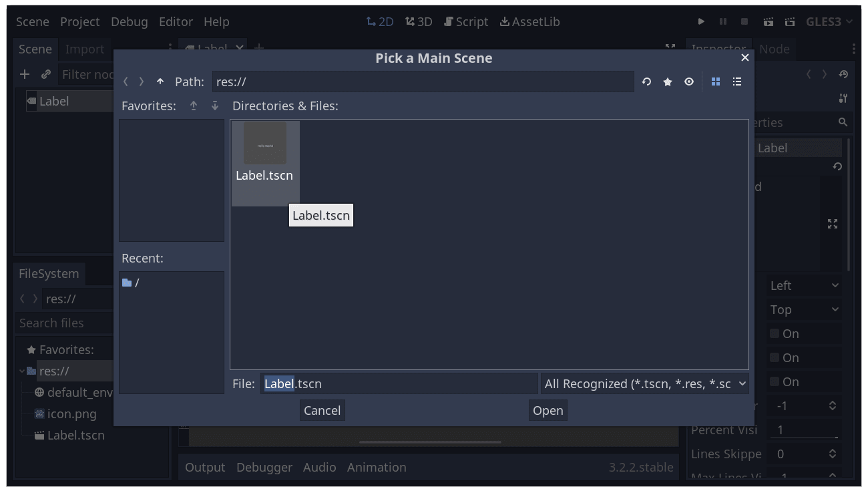This screenshot has height=493, width=868.
Task: Enable the Autowrap On checkbox
Action: [x=775, y=333]
